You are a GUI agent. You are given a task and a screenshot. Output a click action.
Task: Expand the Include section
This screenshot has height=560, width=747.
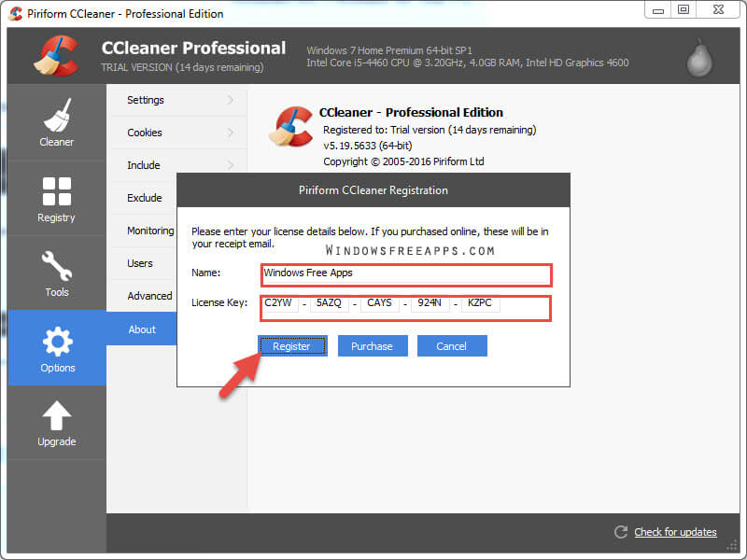(143, 165)
